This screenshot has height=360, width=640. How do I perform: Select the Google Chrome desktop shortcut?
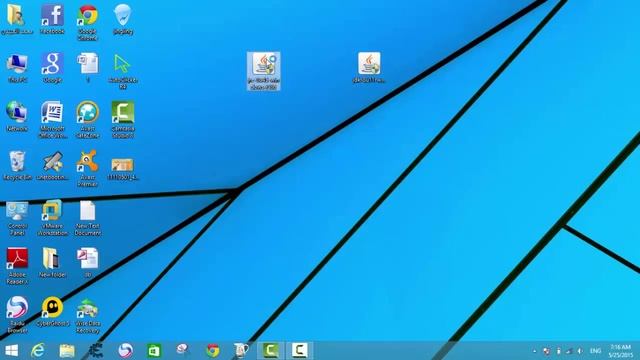click(88, 22)
